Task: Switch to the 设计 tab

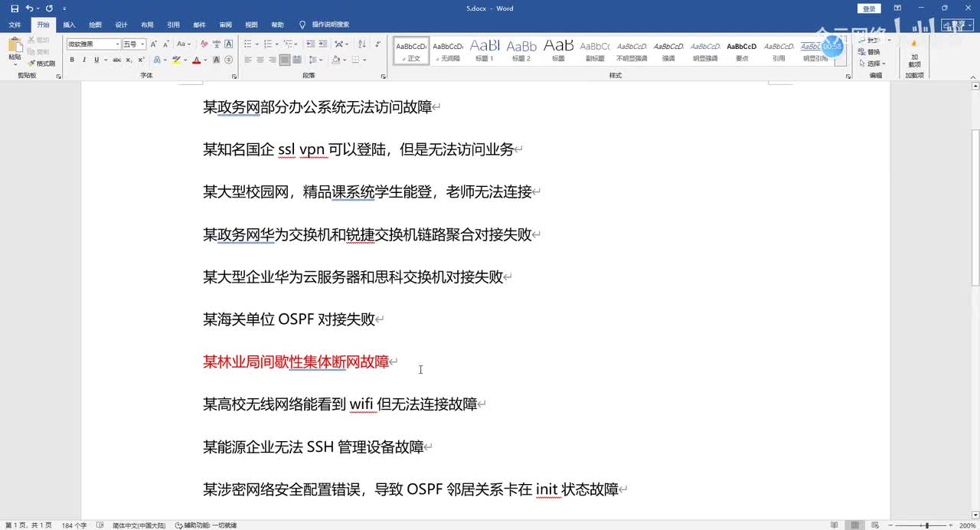Action: (121, 25)
